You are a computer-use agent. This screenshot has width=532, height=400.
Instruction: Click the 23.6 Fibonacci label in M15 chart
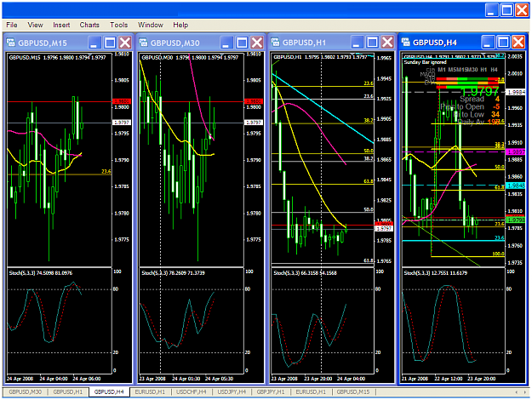[x=106, y=172]
